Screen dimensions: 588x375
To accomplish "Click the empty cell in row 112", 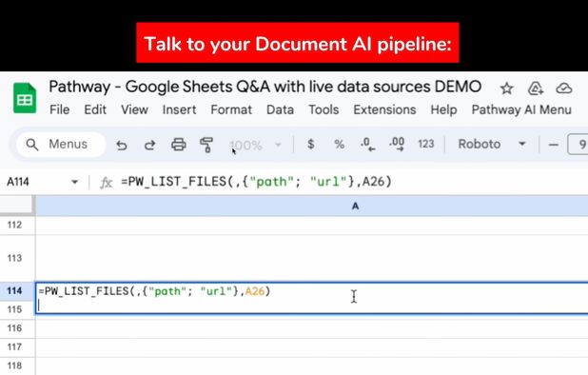I will [312, 226].
